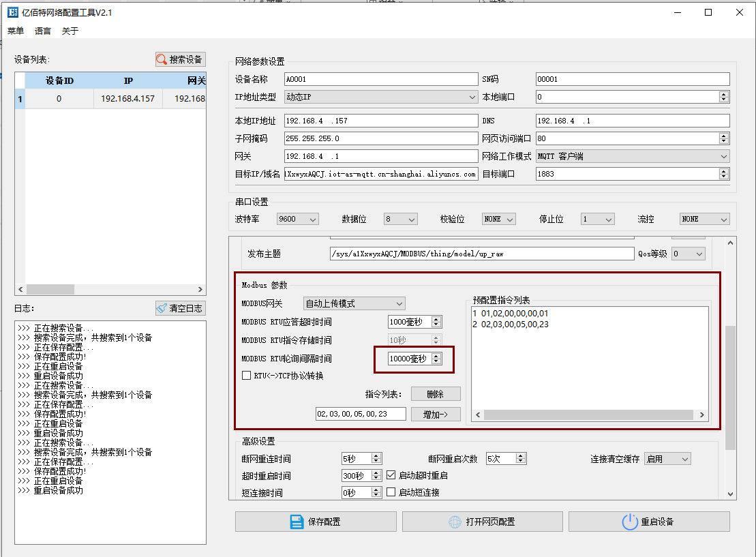Click the 增加-> button
This screenshot has width=756, height=557.
(436, 413)
